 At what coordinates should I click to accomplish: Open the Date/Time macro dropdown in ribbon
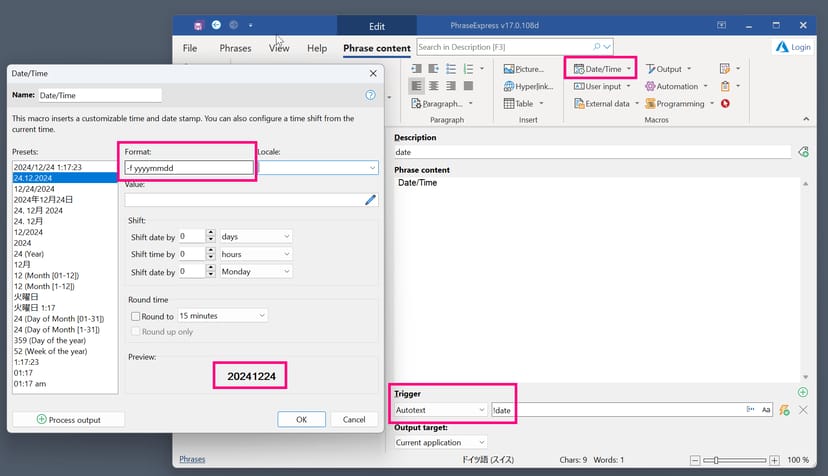[x=602, y=69]
